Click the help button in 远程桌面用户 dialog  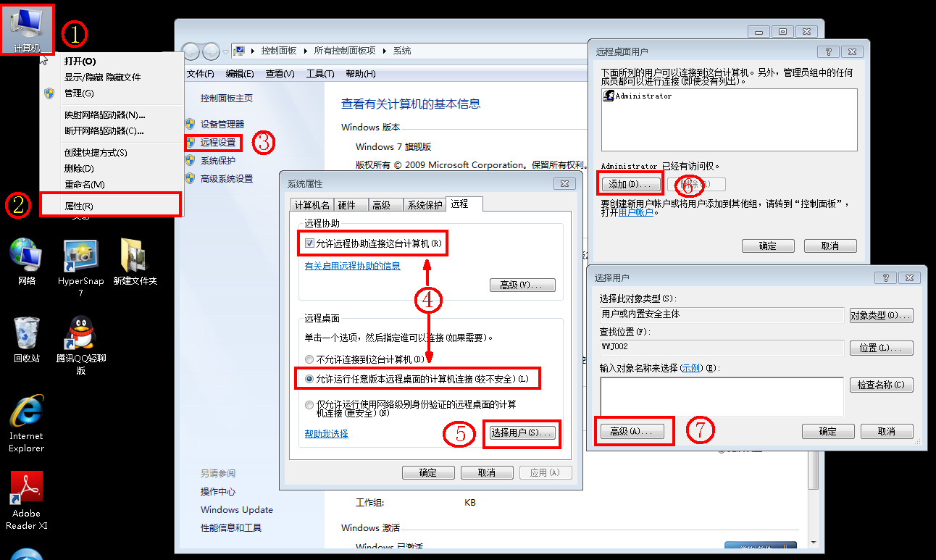pyautogui.click(x=827, y=52)
